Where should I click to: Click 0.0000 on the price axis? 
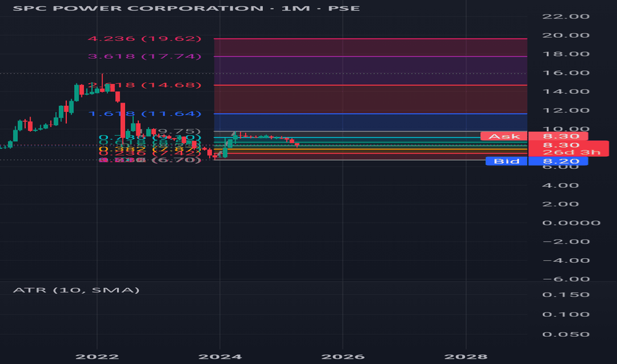tap(571, 223)
